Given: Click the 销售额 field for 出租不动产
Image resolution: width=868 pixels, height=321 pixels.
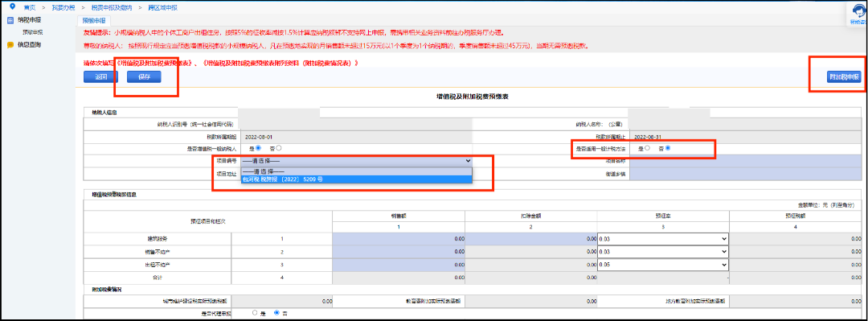Looking at the screenshot, I should 399,265.
